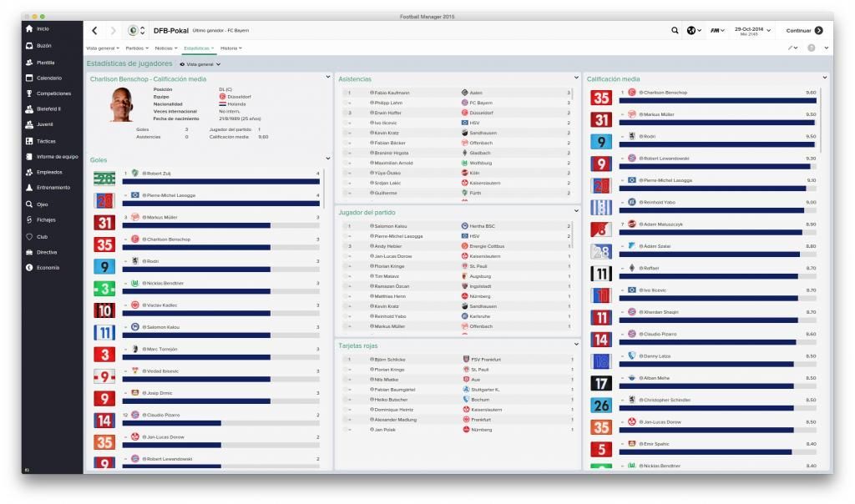Open the FSV Frankfurt club link
855x504 pixels.
coord(486,360)
